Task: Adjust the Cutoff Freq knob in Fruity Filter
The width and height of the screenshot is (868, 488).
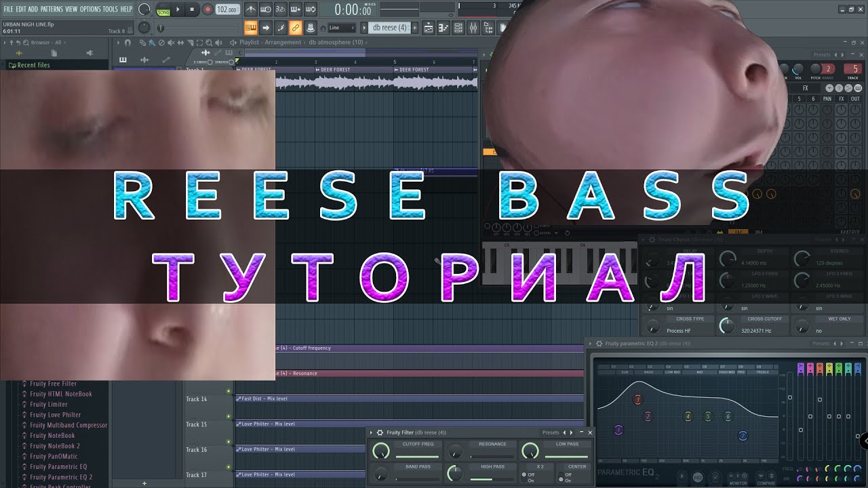Action: tap(381, 451)
